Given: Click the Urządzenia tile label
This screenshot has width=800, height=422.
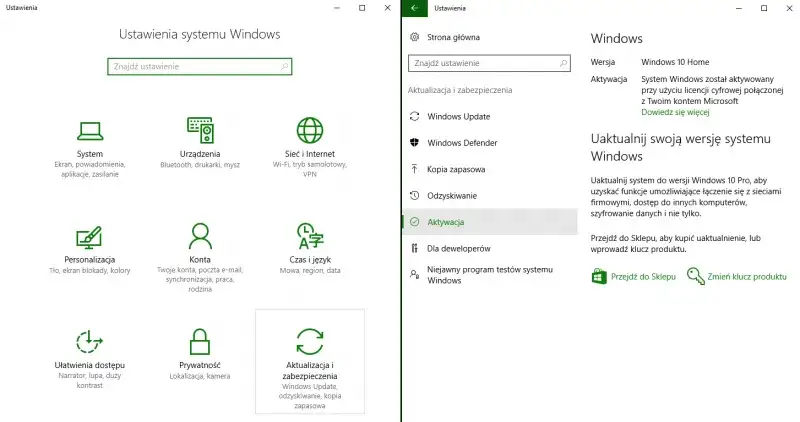Looking at the screenshot, I should (x=200, y=154).
